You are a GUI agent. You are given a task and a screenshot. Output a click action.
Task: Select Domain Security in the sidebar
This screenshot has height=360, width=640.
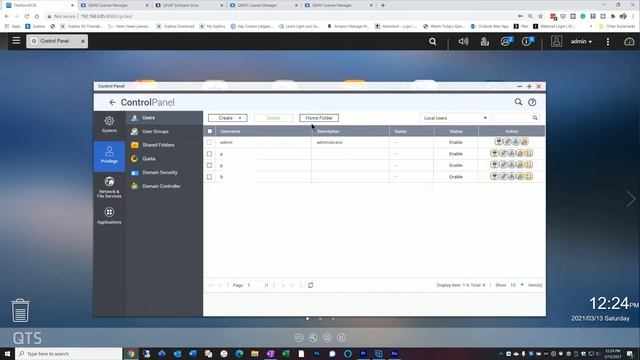pos(164,172)
